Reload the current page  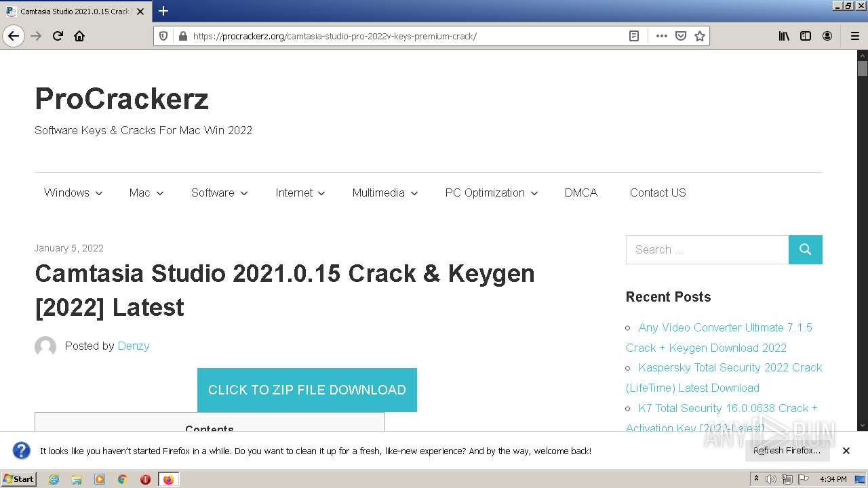pos(58,36)
